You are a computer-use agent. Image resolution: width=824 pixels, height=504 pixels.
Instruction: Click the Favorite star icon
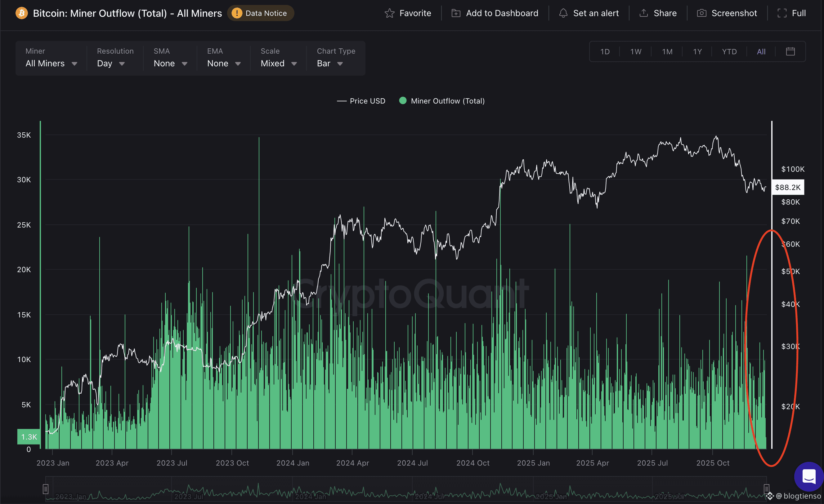pos(389,13)
